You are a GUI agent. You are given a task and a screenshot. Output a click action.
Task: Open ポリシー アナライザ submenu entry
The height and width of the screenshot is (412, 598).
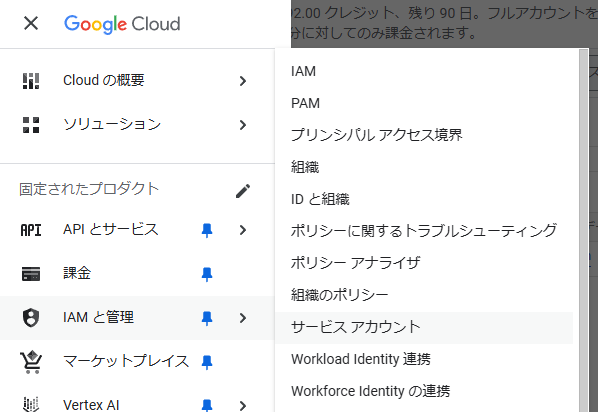(424, 263)
